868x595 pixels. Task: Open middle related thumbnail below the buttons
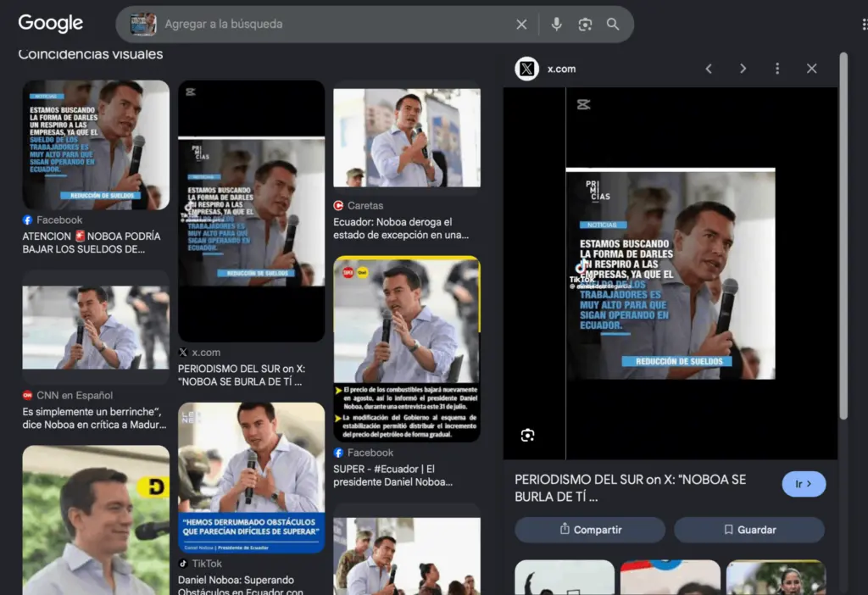click(x=670, y=577)
